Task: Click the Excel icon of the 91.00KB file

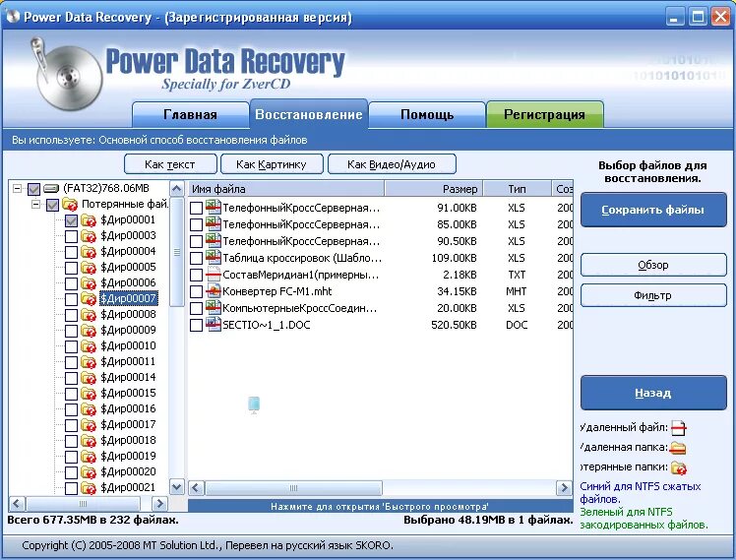Action: point(214,207)
